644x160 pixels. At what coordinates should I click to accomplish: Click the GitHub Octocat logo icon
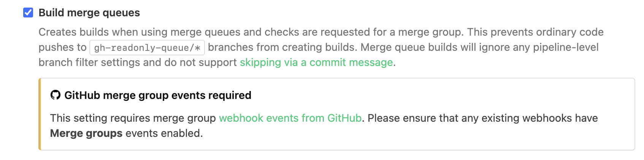pos(56,95)
